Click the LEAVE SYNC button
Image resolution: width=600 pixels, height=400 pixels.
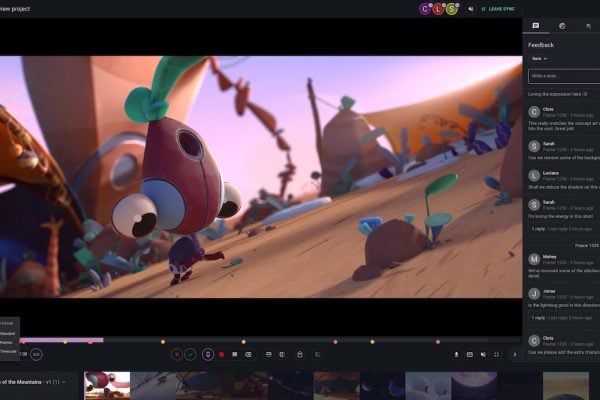click(498, 9)
